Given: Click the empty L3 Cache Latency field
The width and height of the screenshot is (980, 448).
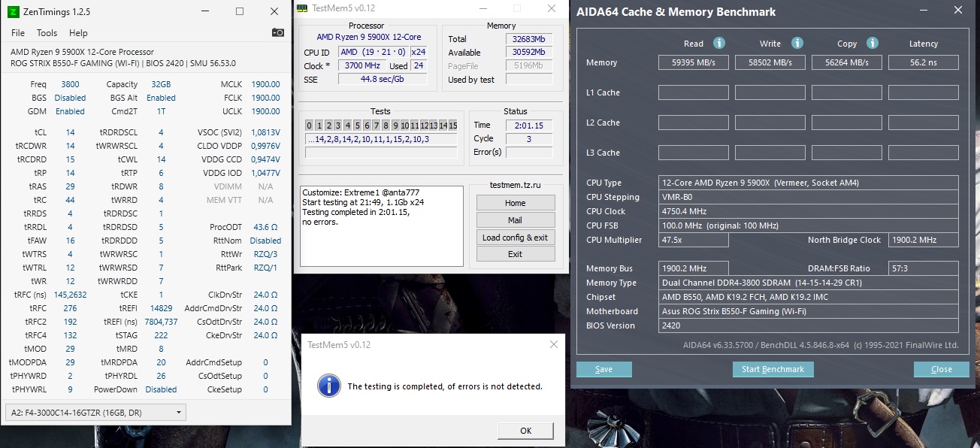Looking at the screenshot, I should click(924, 153).
